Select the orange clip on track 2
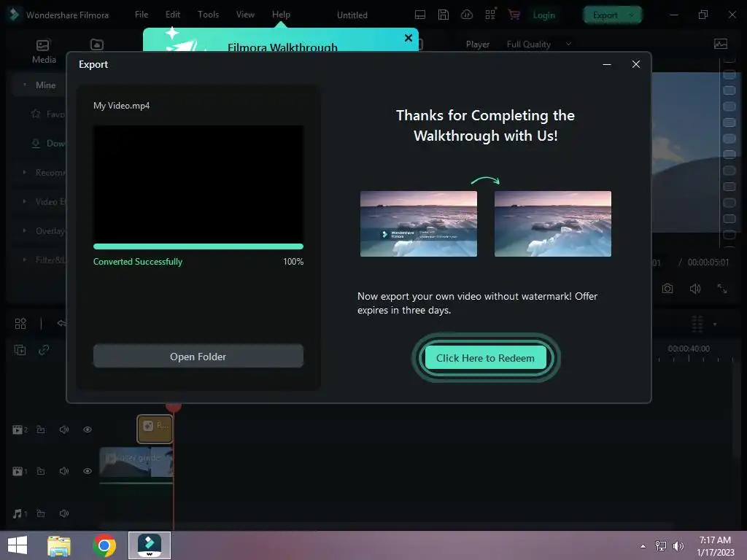 [155, 429]
